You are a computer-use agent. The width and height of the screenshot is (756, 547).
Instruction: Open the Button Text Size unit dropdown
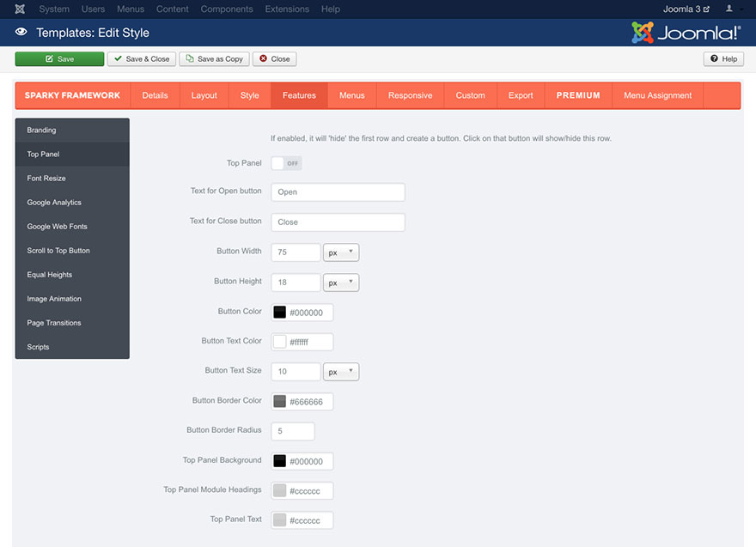(x=341, y=372)
